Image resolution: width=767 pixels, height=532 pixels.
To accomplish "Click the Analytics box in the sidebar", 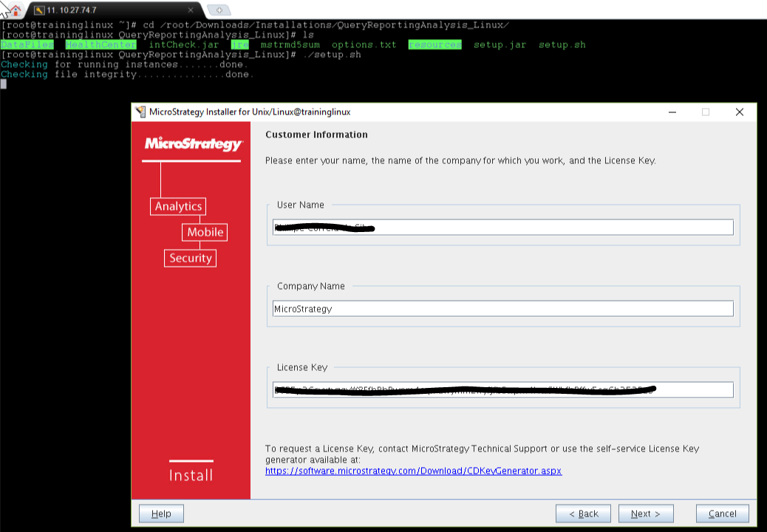I will click(x=178, y=206).
